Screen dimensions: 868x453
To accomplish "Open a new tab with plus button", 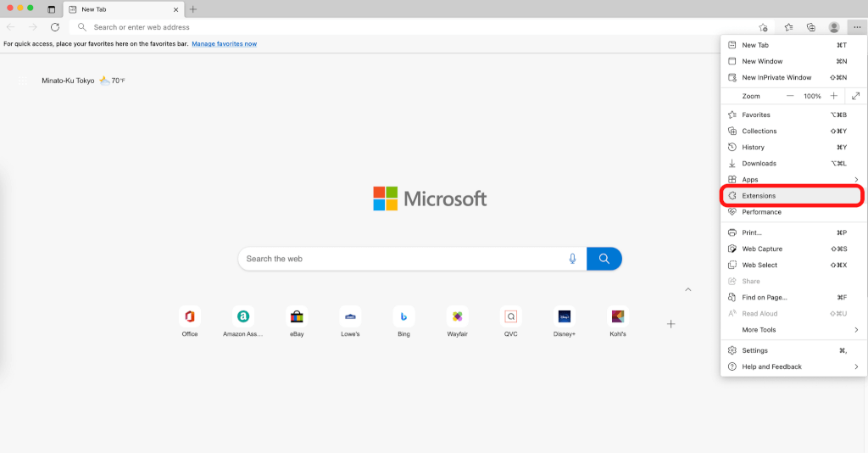I will pos(193,9).
